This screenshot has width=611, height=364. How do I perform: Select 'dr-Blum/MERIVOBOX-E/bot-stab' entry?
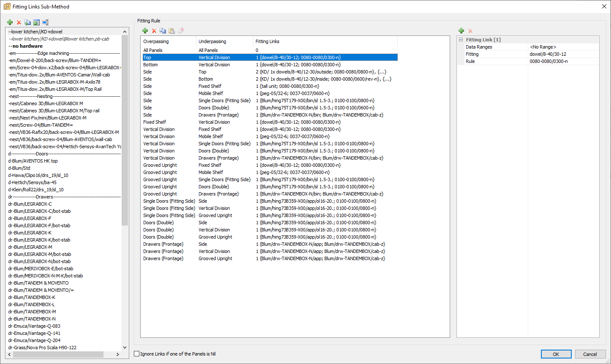(x=64, y=269)
